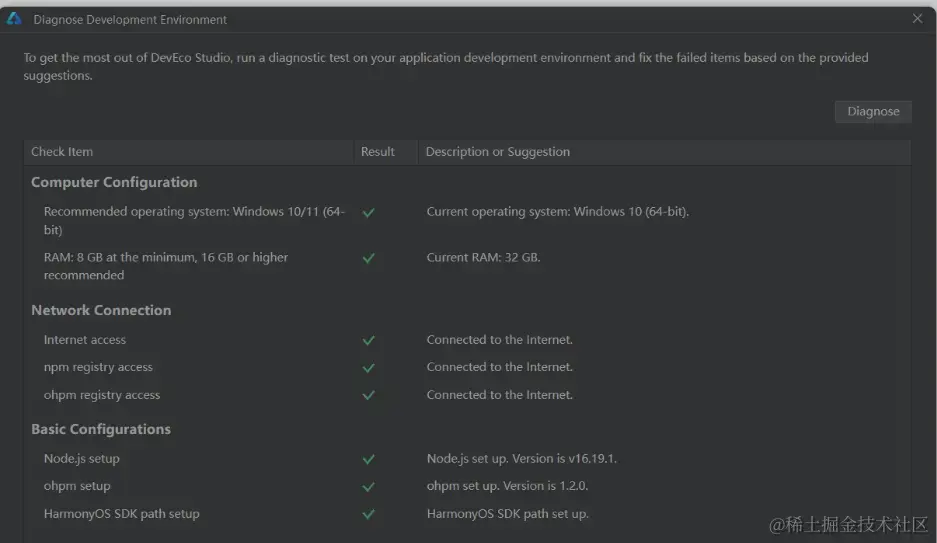Click the Description or Suggestion column header
Viewport: 937px width, 543px height.
498,152
